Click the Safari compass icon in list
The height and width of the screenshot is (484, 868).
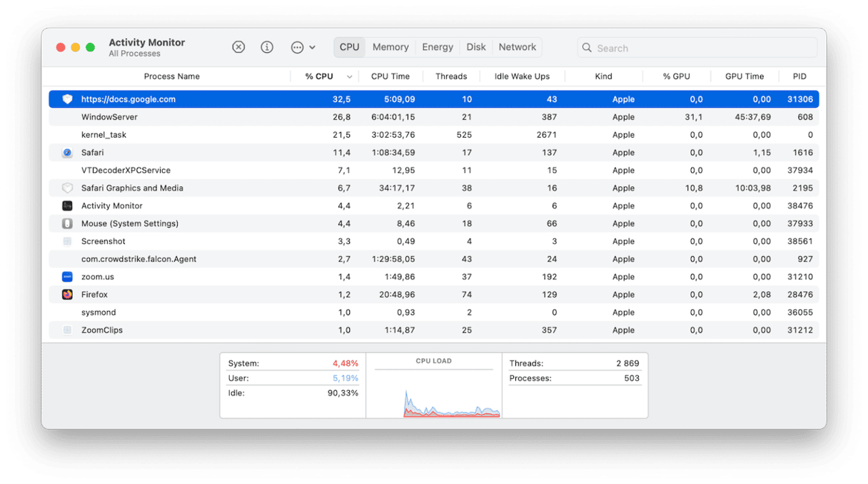67,153
